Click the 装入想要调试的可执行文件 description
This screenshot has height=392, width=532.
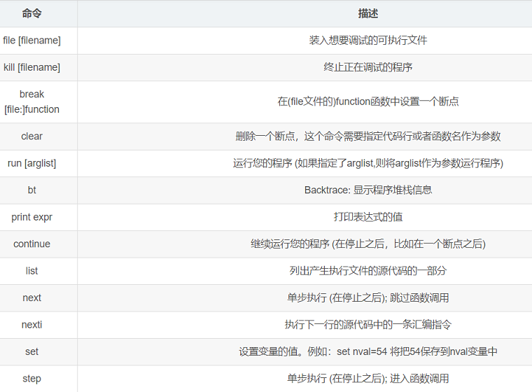click(367, 41)
